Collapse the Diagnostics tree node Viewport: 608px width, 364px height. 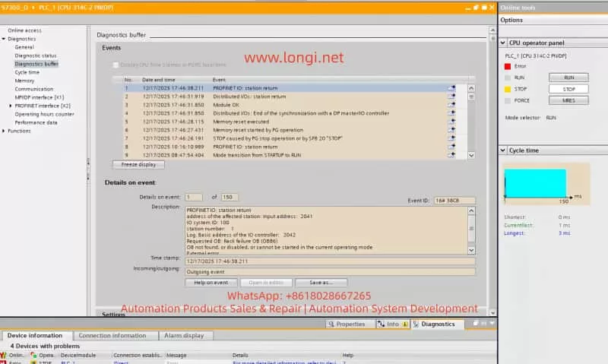pyautogui.click(x=4, y=39)
